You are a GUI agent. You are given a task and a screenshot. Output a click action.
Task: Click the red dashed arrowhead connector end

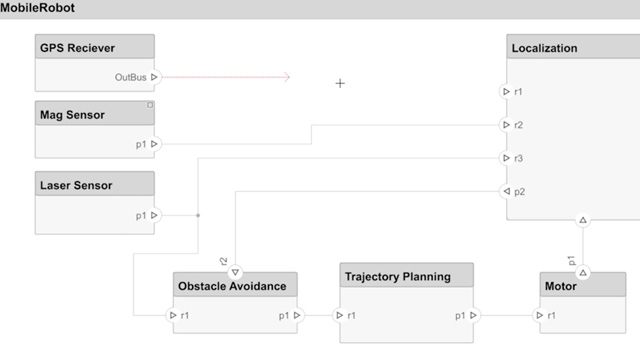[x=287, y=77]
